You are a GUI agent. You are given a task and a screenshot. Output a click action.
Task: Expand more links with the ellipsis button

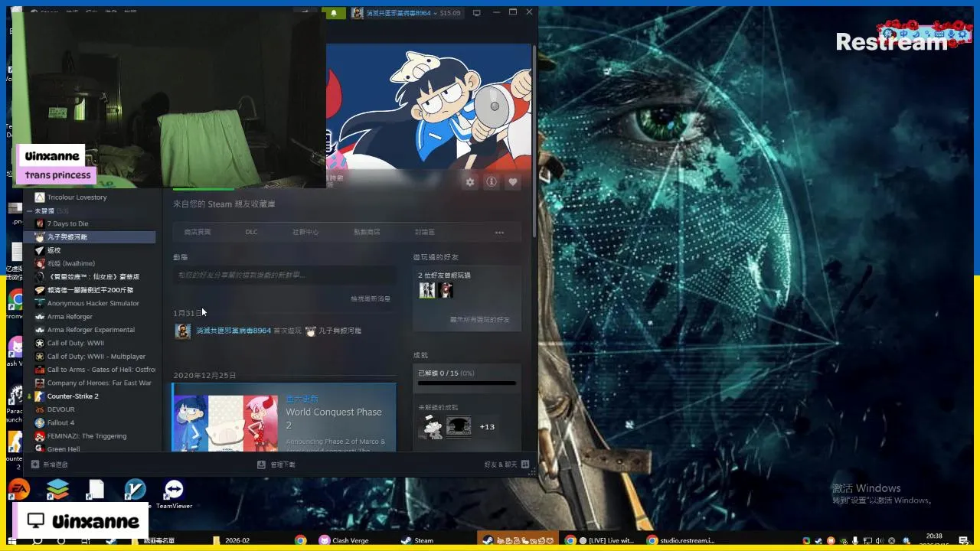coord(499,233)
